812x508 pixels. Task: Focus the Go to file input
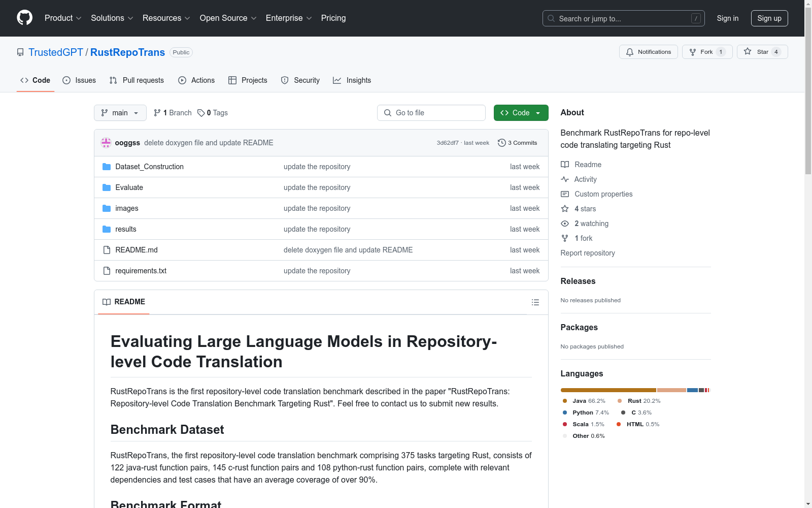pos(431,113)
